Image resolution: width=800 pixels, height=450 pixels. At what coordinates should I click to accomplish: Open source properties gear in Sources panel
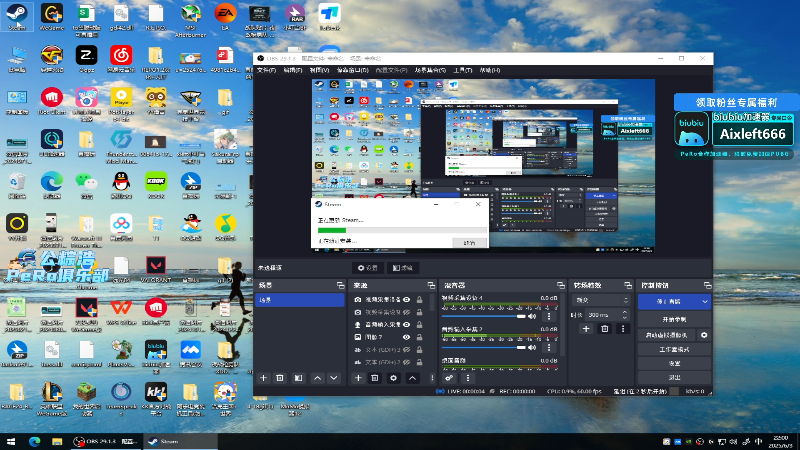(393, 378)
